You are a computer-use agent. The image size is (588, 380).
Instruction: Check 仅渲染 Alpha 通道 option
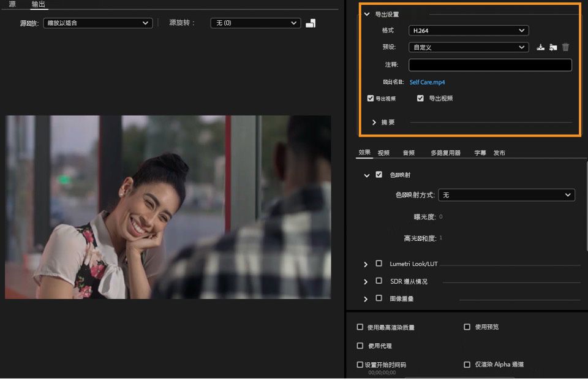[x=467, y=365]
